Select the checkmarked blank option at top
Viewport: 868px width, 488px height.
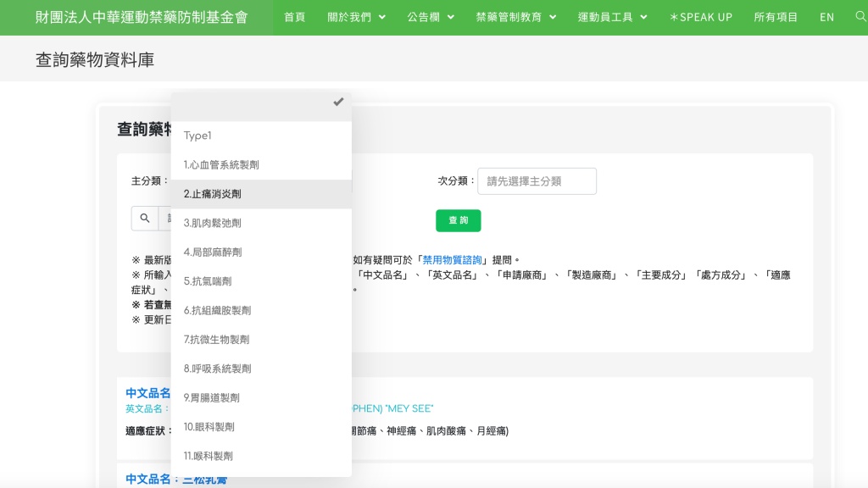pyautogui.click(x=261, y=103)
